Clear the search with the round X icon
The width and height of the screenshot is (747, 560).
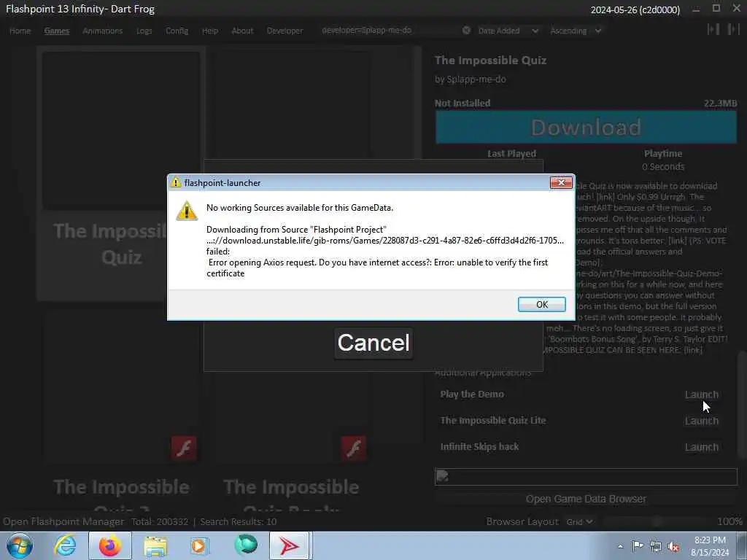[x=466, y=30]
